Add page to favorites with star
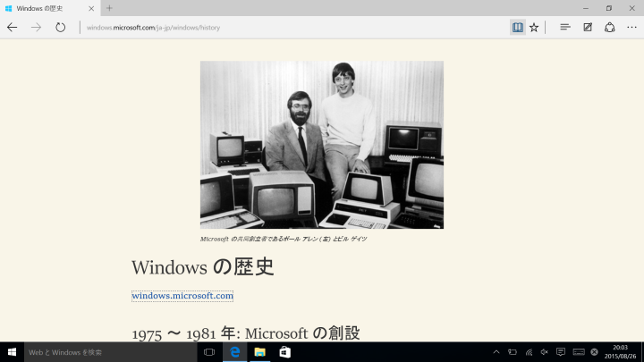This screenshot has width=644, height=362. point(534,28)
